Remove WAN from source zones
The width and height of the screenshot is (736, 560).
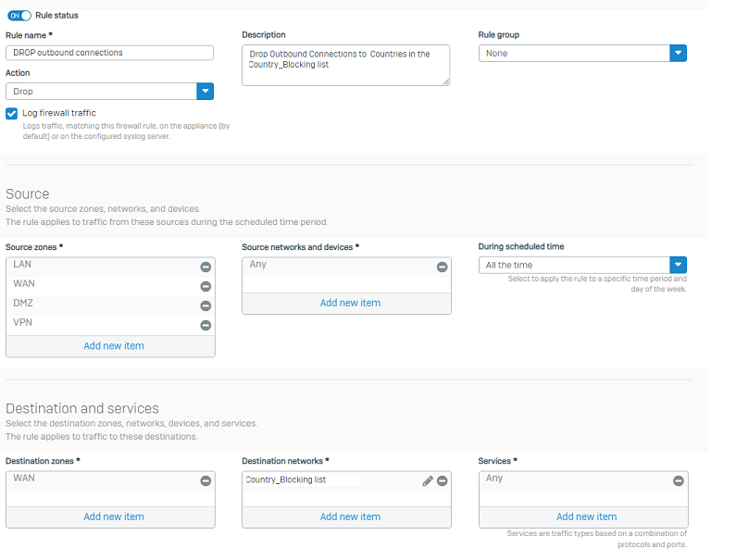(x=206, y=286)
